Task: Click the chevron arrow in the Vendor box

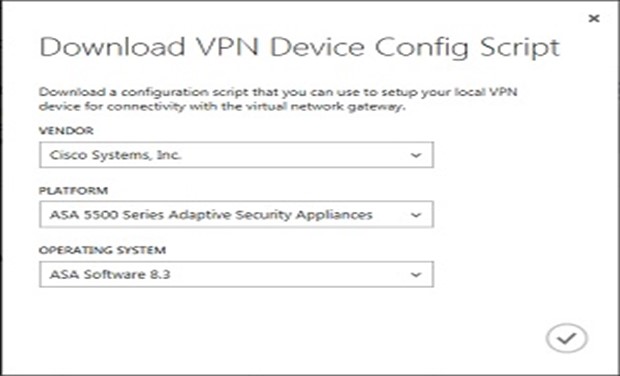Action: click(x=416, y=155)
